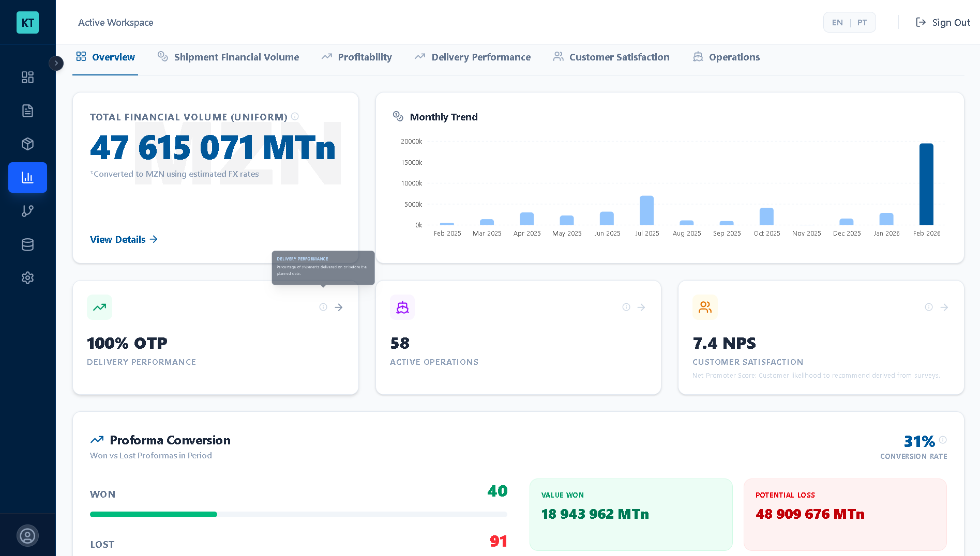Click the user profile icon at sidebar bottom

pyautogui.click(x=27, y=535)
